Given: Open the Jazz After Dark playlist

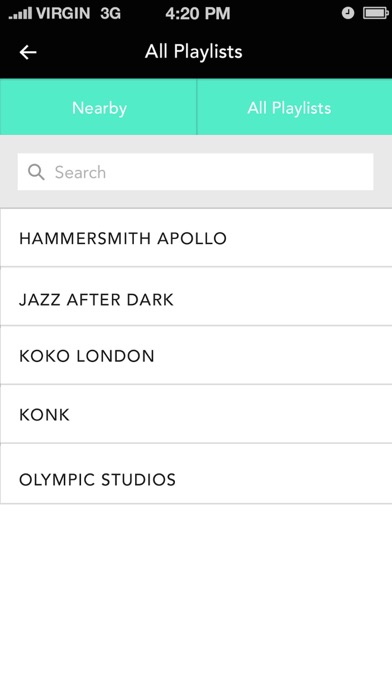Looking at the screenshot, I should pyautogui.click(x=196, y=297).
